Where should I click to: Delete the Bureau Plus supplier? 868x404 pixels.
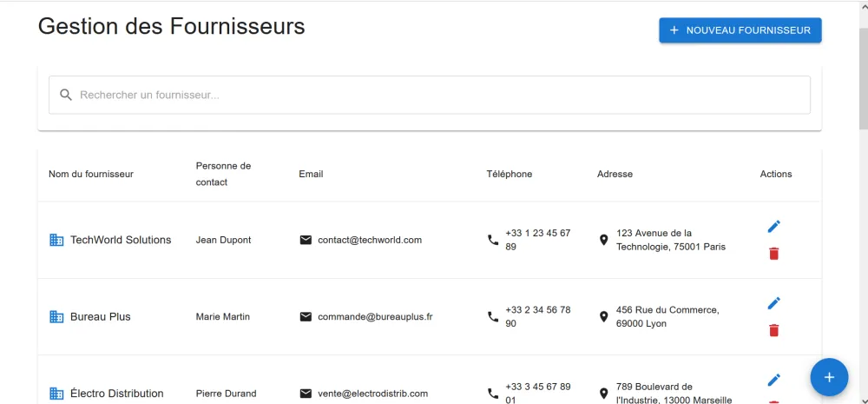click(774, 330)
